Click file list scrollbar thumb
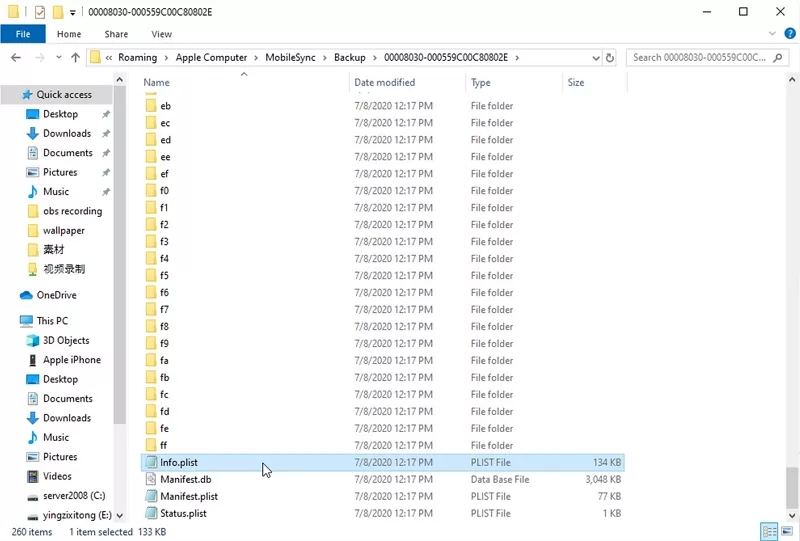Viewport: 800px width, 541px height. pyautogui.click(x=792, y=487)
